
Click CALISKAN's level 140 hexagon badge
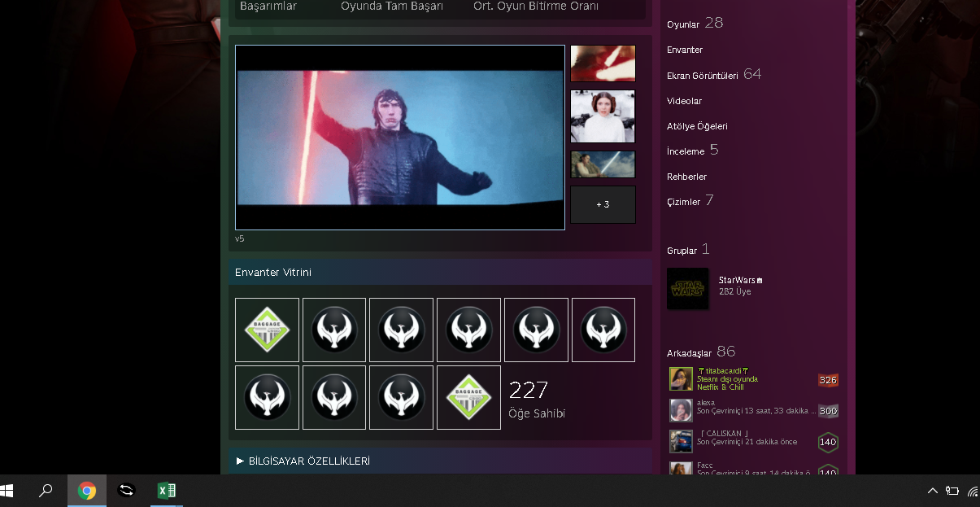point(828,443)
